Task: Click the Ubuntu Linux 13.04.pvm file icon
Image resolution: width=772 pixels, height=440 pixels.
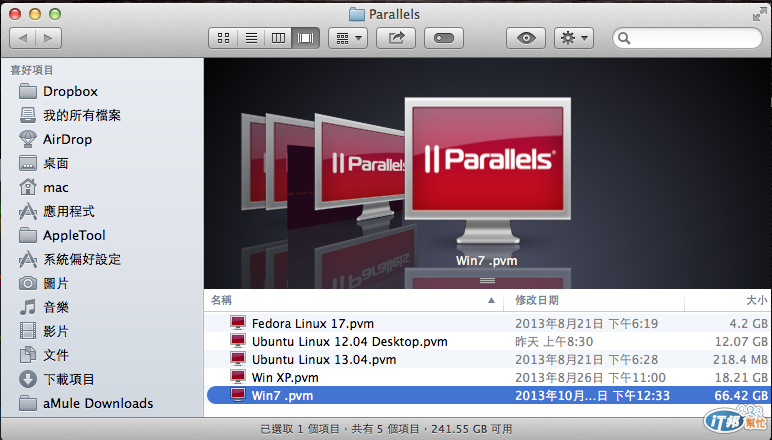Action: click(238, 359)
